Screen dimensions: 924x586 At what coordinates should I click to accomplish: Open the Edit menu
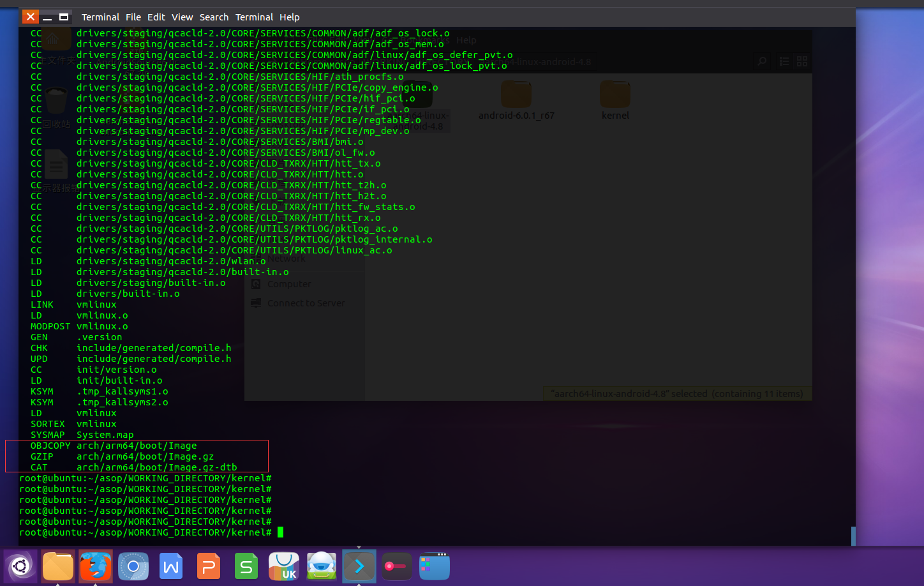pyautogui.click(x=156, y=17)
